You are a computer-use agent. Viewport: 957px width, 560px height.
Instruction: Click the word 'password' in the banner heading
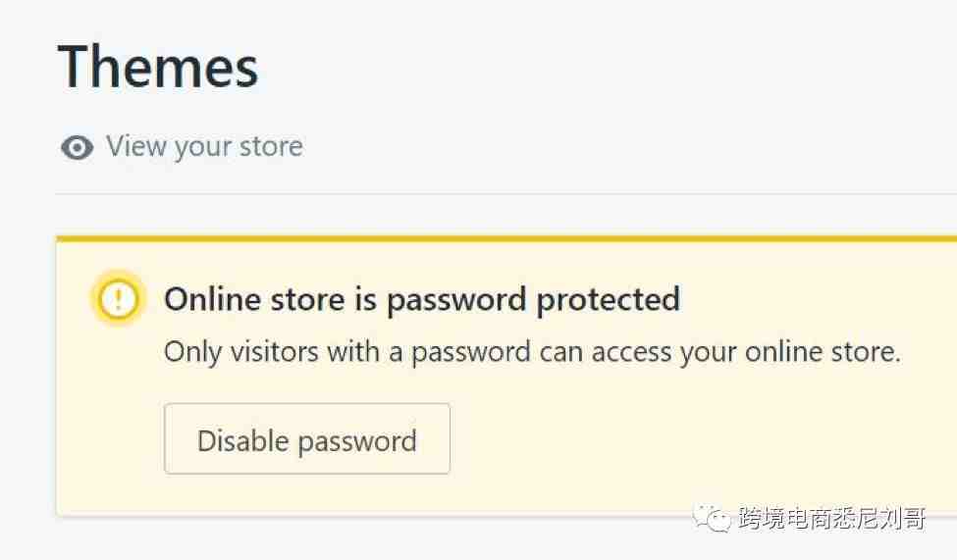[455, 300]
